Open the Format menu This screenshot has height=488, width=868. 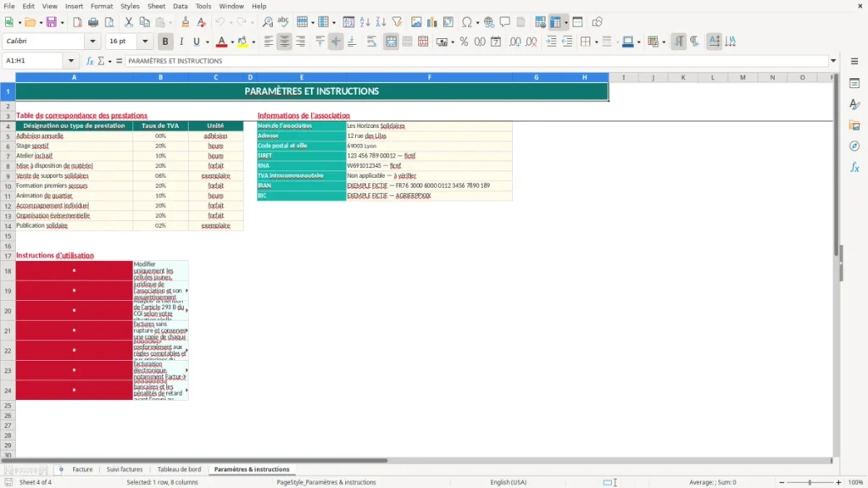[102, 6]
